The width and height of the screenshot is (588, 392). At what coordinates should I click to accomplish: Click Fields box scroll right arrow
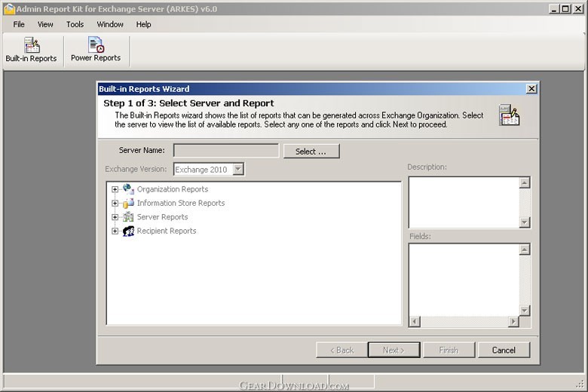[x=513, y=321]
